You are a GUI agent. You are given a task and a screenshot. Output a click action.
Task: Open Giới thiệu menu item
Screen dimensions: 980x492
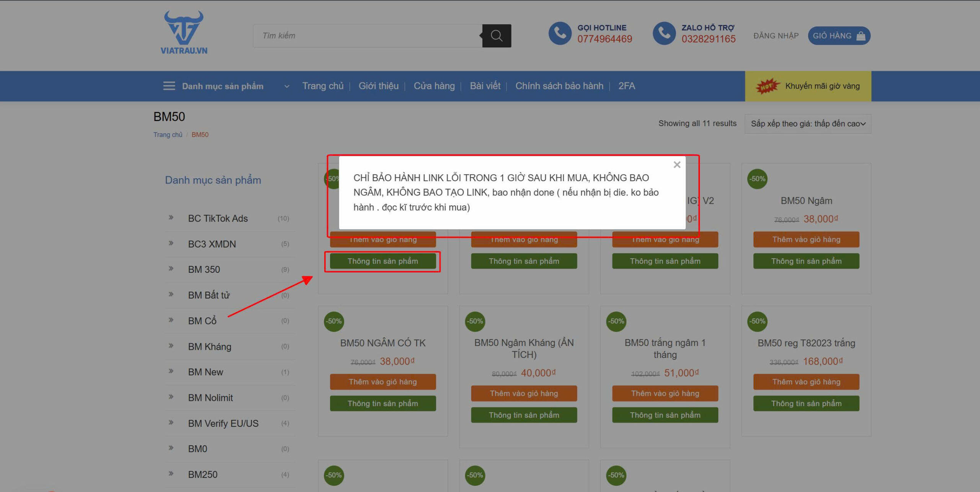click(x=378, y=86)
